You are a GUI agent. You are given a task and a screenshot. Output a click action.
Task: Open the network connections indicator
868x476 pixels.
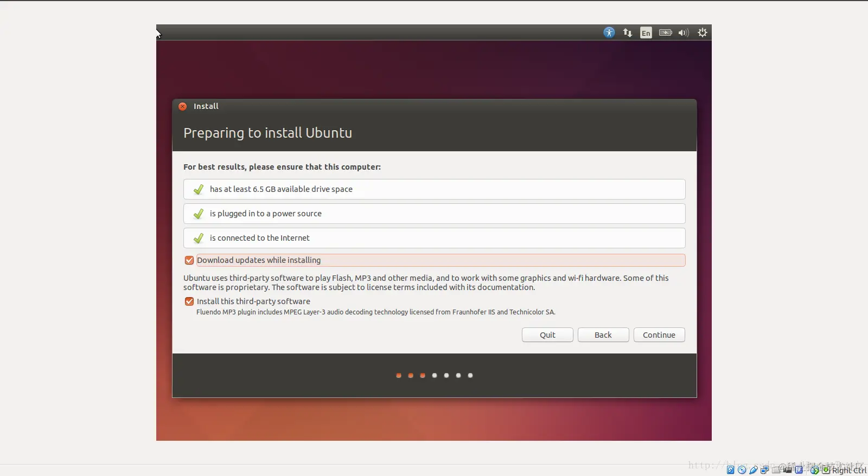[x=628, y=33]
